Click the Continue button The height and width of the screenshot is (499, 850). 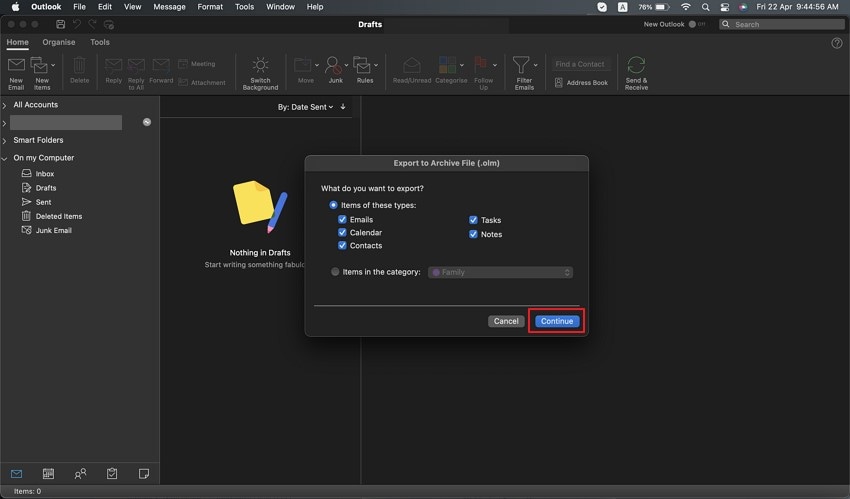[557, 321]
